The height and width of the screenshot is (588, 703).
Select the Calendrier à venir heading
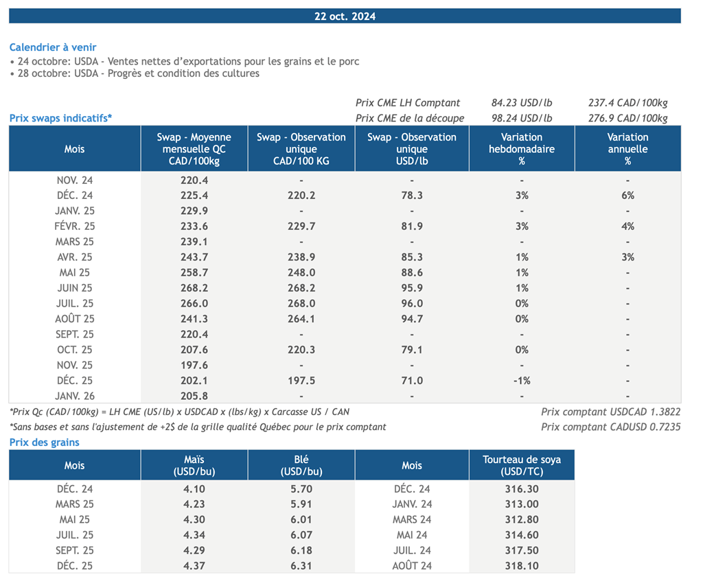pyautogui.click(x=53, y=47)
